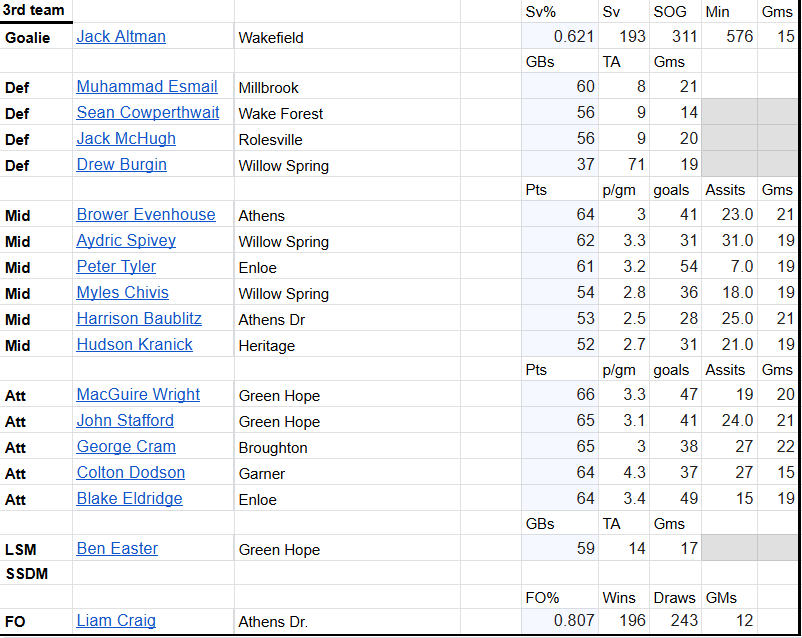This screenshot has width=802, height=638.
Task: Select Ben Easter's TA value 14
Action: click(x=624, y=548)
